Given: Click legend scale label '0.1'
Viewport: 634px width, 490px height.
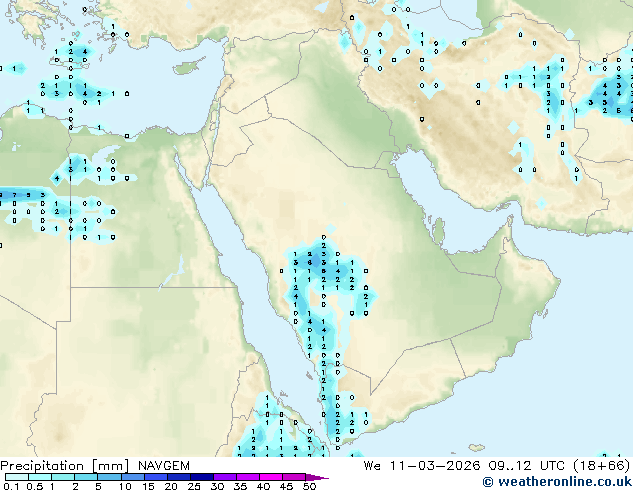Looking at the screenshot, I should 11,486.
